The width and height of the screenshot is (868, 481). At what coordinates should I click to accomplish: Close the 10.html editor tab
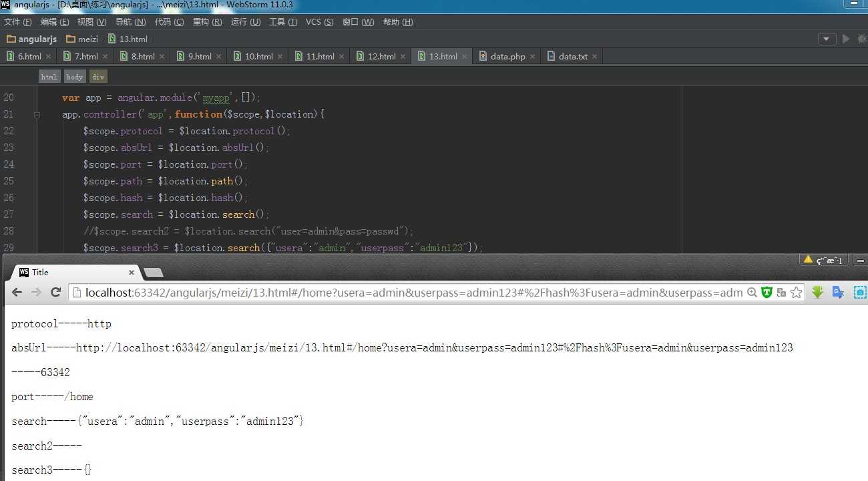(x=280, y=57)
